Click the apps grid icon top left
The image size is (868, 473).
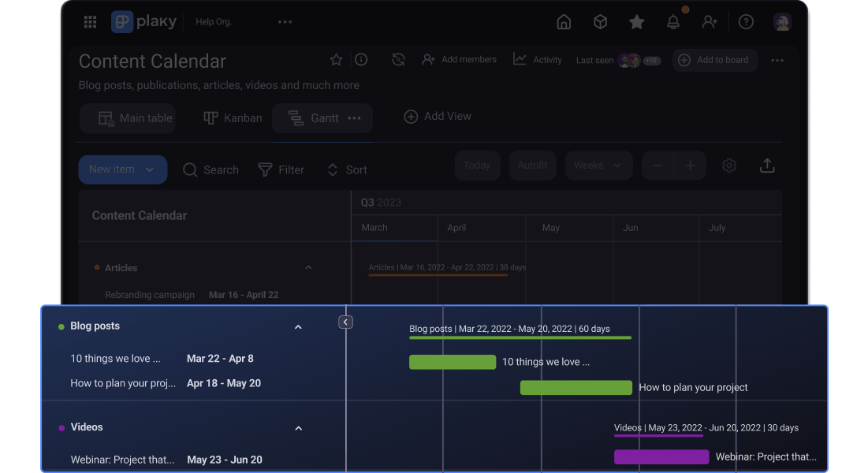coord(90,21)
